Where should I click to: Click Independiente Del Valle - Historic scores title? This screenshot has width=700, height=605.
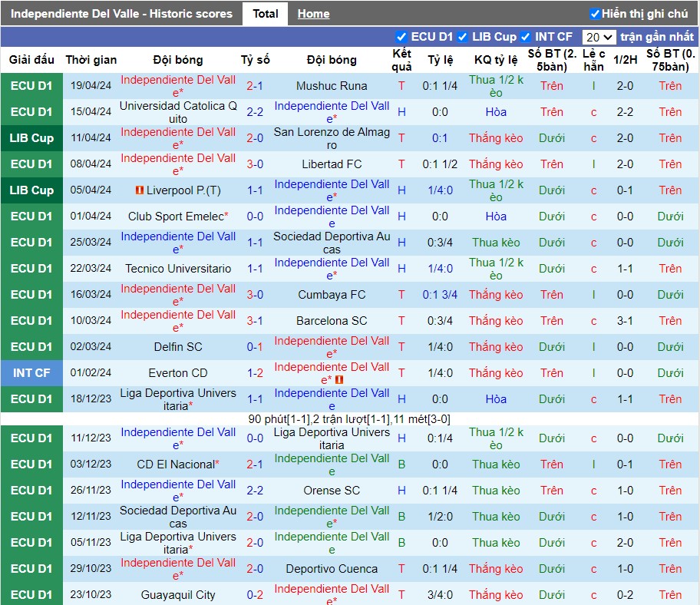click(x=121, y=14)
